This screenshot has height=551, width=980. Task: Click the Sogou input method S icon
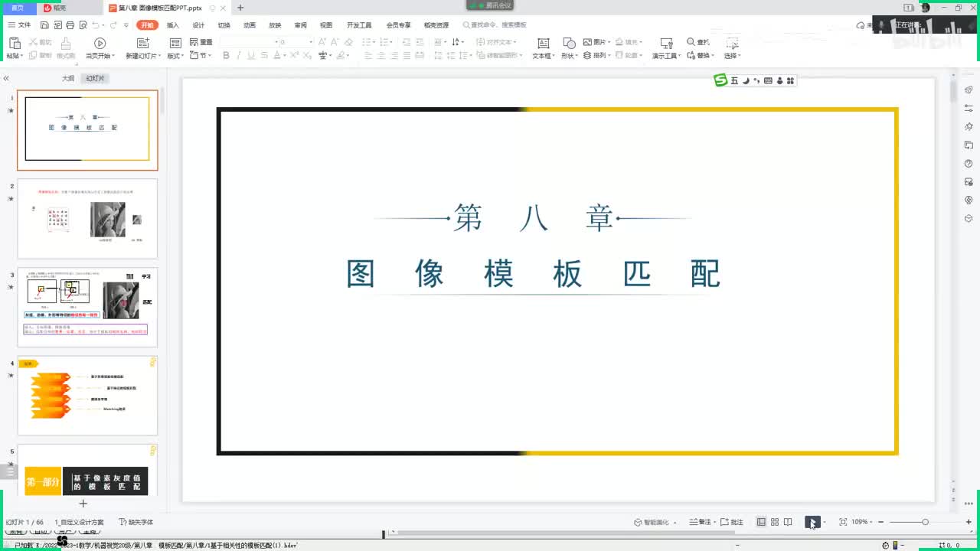tap(720, 80)
